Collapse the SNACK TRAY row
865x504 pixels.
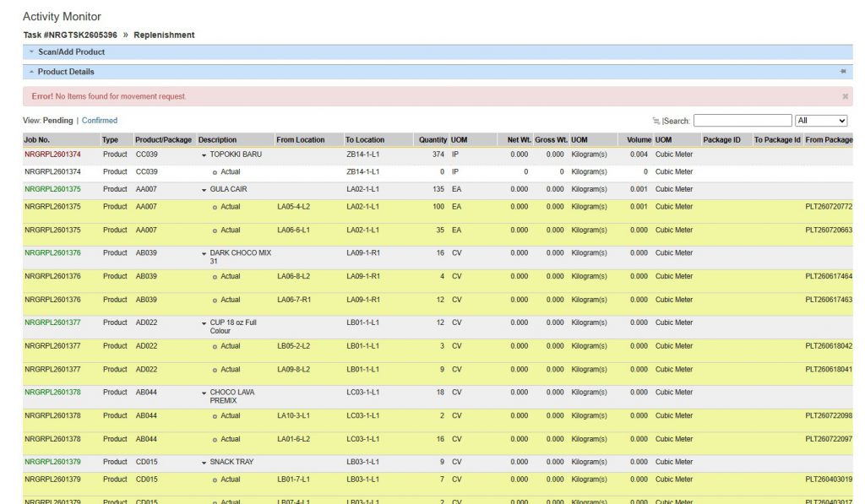[204, 463]
